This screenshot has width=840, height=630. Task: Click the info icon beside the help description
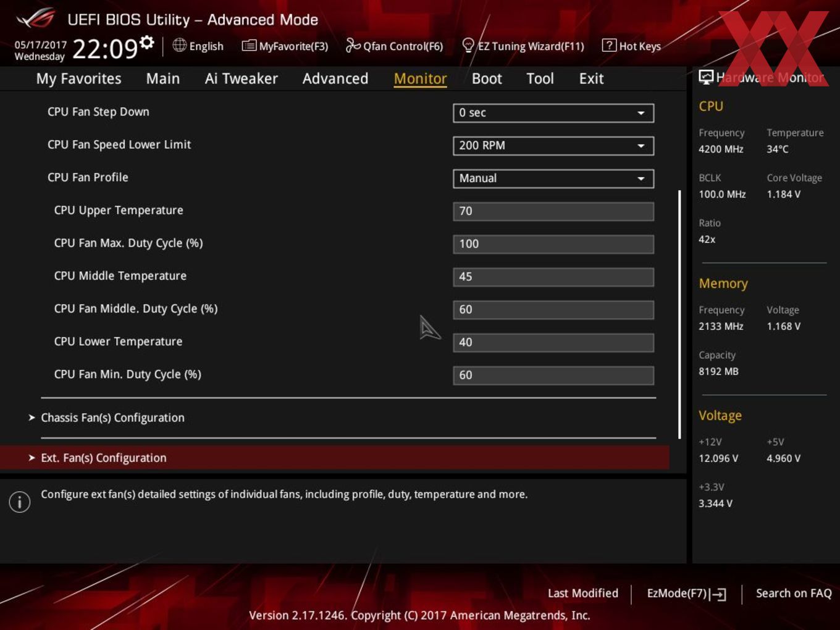20,502
